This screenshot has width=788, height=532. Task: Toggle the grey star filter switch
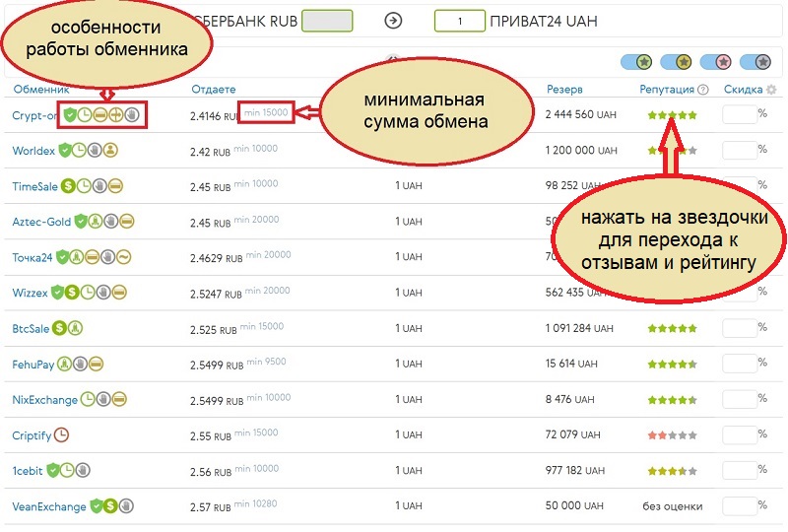[x=755, y=62]
